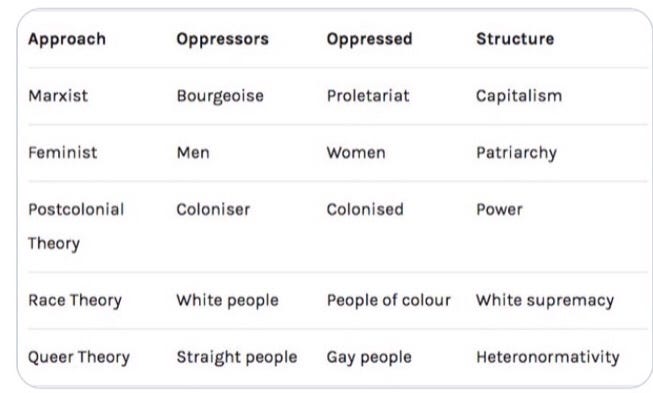The height and width of the screenshot is (393, 653).
Task: Click the People of colour cell
Action: click(389, 301)
